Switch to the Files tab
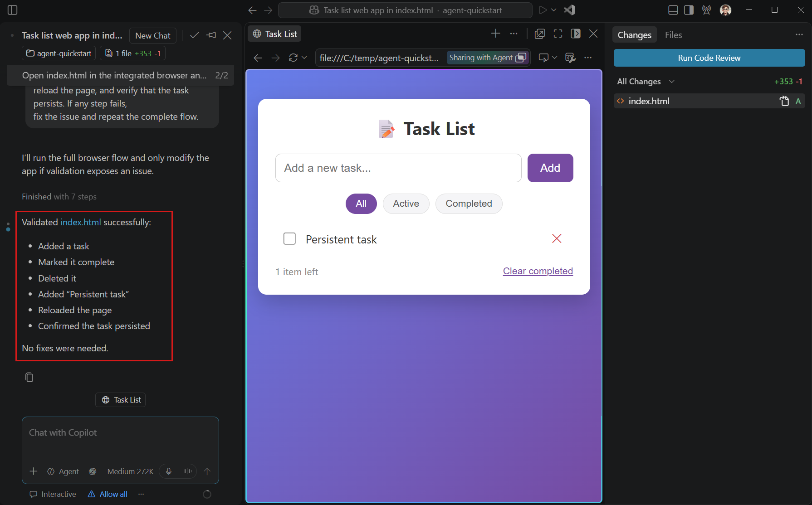The image size is (812, 505). (673, 35)
